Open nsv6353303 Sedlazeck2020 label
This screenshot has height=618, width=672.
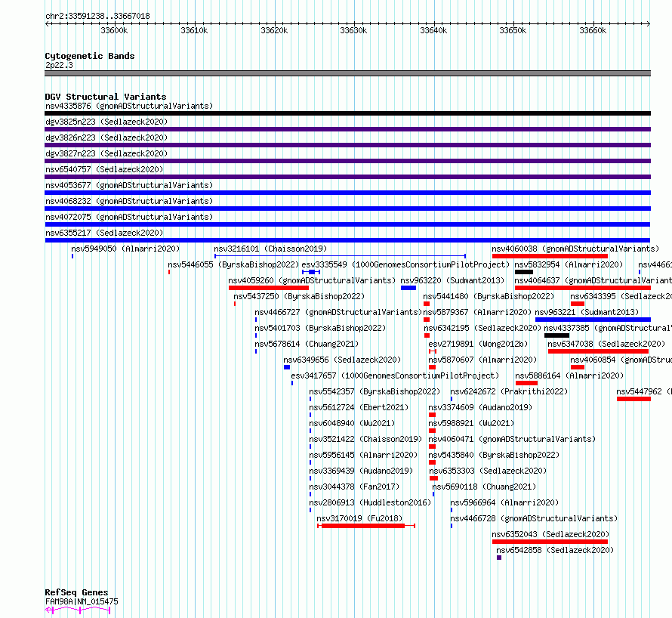pyautogui.click(x=488, y=471)
